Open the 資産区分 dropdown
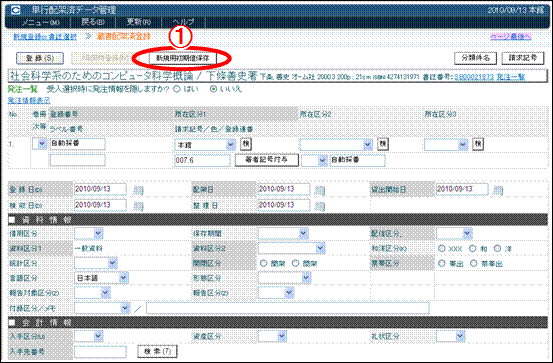 click(272, 336)
